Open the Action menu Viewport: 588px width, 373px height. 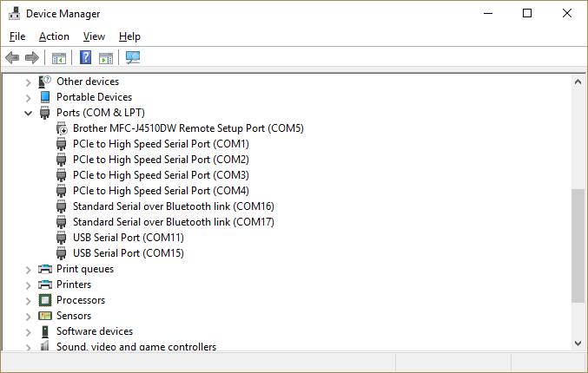click(54, 36)
